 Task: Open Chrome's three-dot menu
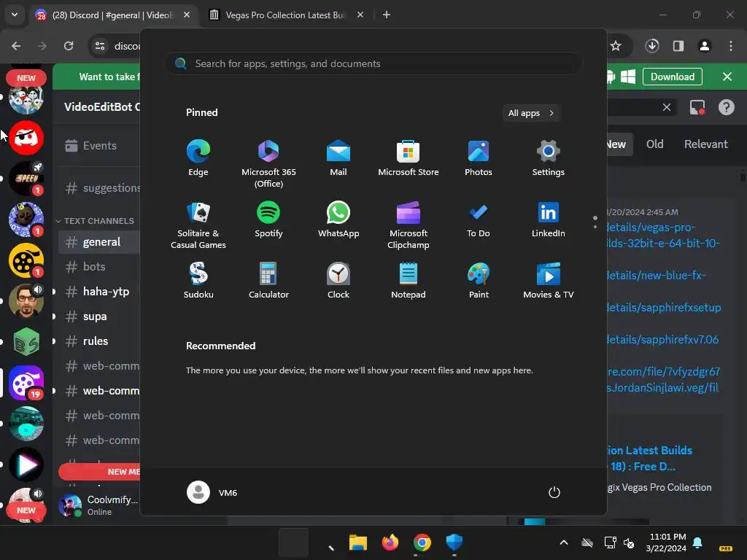click(731, 46)
